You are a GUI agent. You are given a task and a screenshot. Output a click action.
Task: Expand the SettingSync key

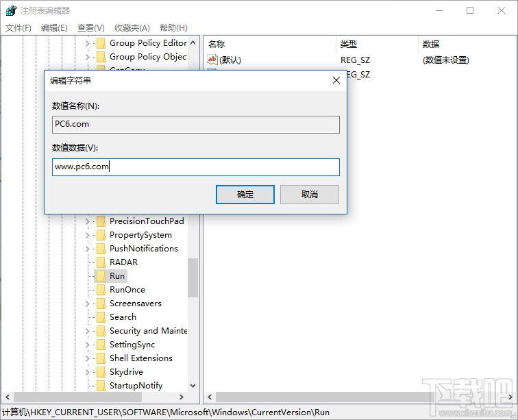coord(87,345)
